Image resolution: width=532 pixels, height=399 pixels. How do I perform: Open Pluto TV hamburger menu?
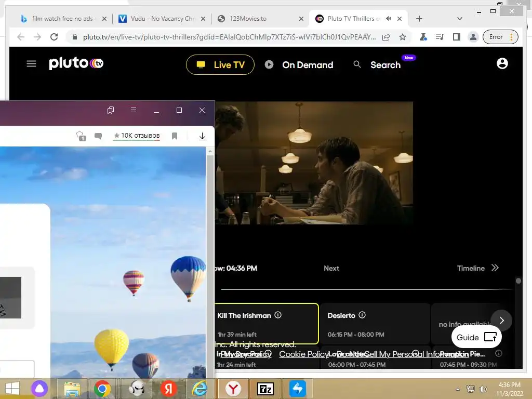point(31,64)
